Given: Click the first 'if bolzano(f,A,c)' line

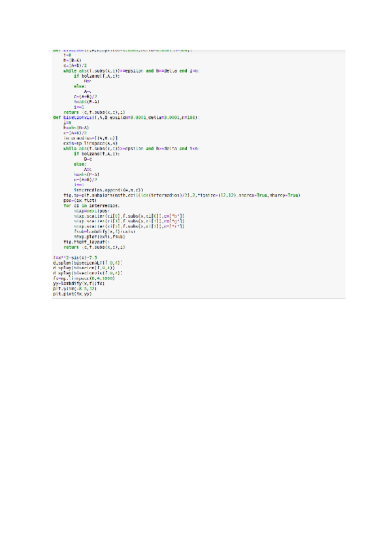Looking at the screenshot, I should [97, 76].
